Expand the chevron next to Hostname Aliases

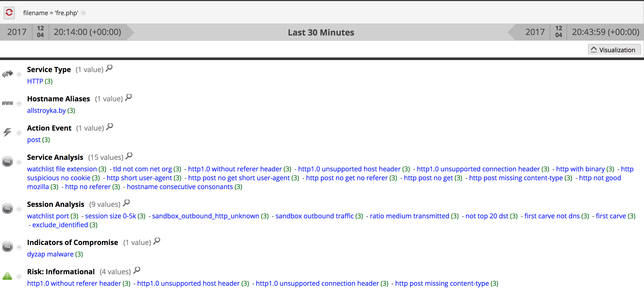19,104
